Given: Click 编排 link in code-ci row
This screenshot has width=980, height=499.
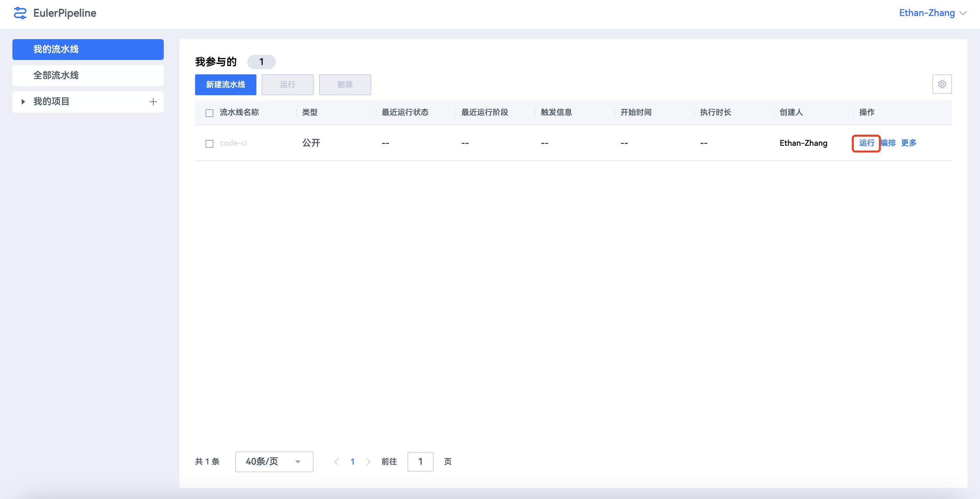Looking at the screenshot, I should click(888, 143).
